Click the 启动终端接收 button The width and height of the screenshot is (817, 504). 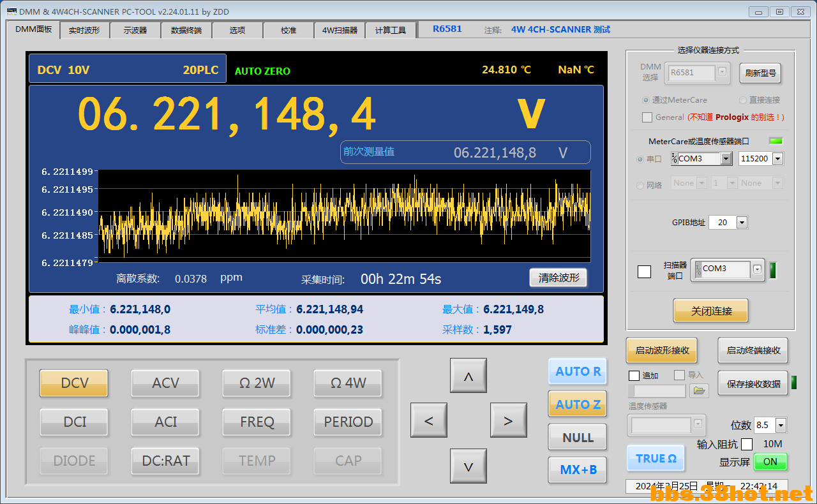click(x=753, y=350)
